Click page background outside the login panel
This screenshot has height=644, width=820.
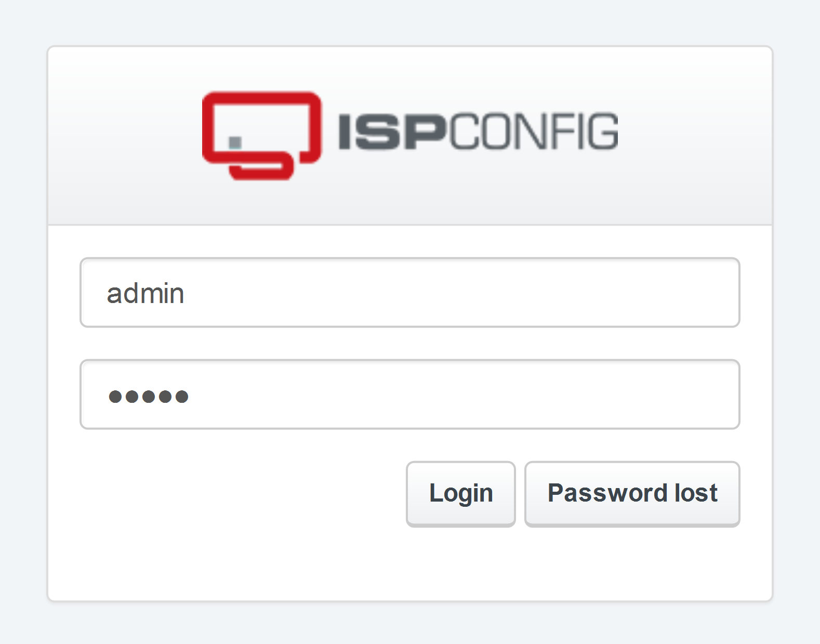(x=410, y=22)
